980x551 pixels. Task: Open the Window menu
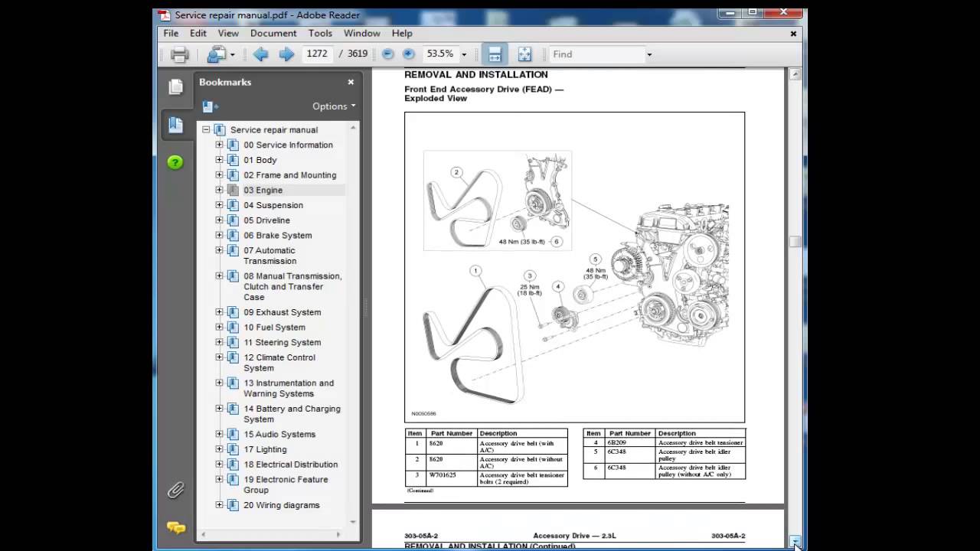[361, 34]
